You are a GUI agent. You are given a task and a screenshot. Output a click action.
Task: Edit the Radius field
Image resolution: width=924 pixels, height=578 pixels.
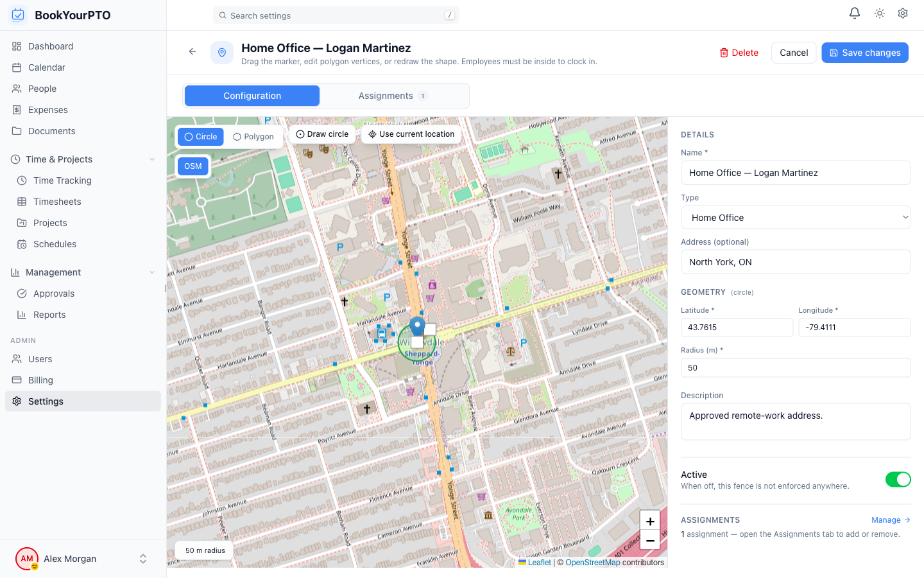[x=796, y=368]
